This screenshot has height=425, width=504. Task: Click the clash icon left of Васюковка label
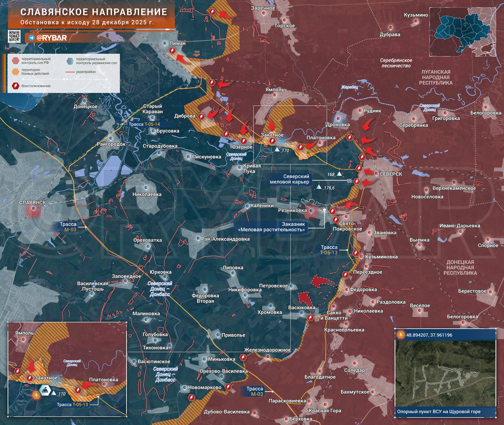point(310,318)
